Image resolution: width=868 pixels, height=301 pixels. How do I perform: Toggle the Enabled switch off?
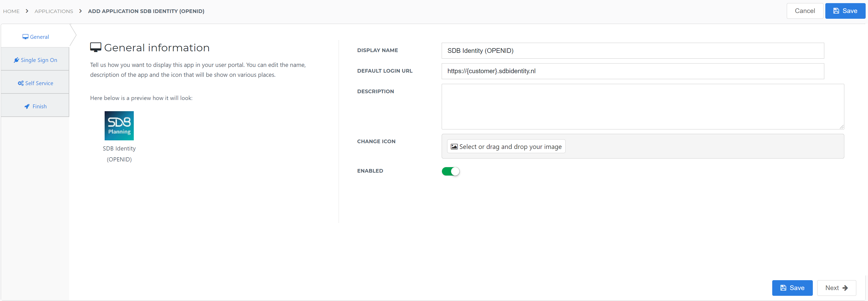[x=451, y=171]
